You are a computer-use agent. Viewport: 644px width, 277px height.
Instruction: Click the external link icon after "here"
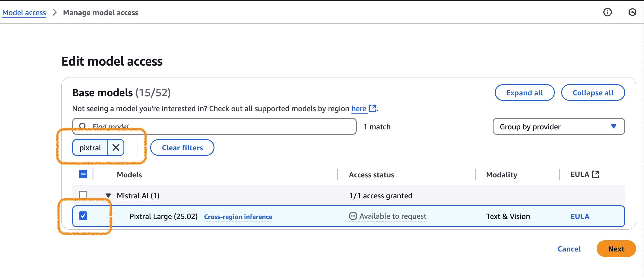[373, 108]
